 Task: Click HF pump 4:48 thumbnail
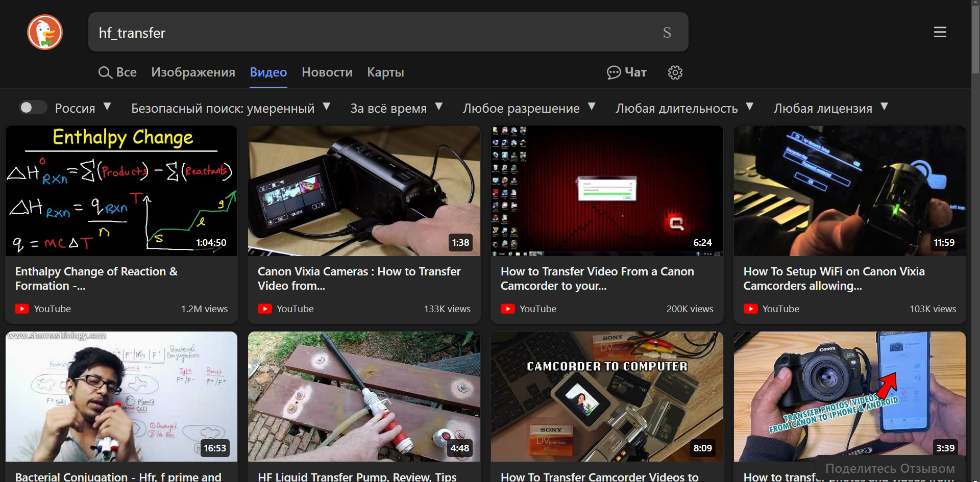pos(364,397)
